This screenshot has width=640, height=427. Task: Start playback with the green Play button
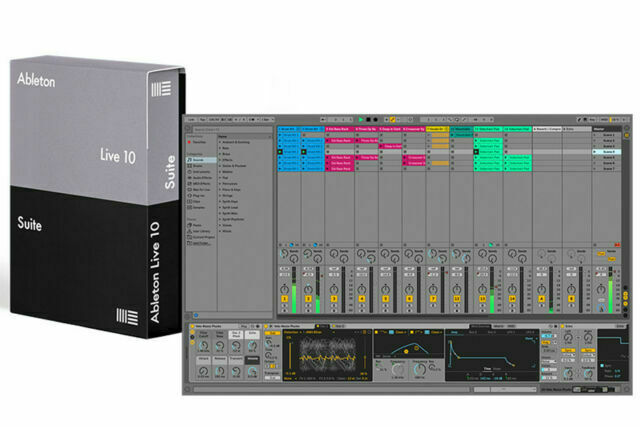point(361,120)
